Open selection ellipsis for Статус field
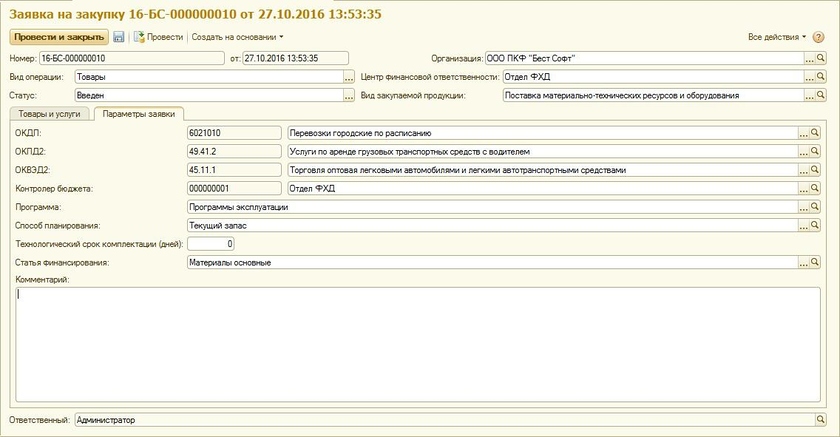840x437 pixels. pyautogui.click(x=349, y=96)
